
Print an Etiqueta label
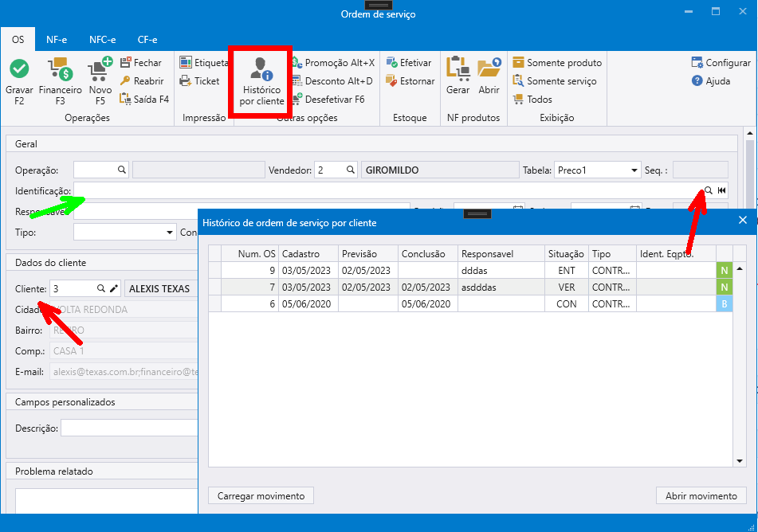(x=203, y=63)
